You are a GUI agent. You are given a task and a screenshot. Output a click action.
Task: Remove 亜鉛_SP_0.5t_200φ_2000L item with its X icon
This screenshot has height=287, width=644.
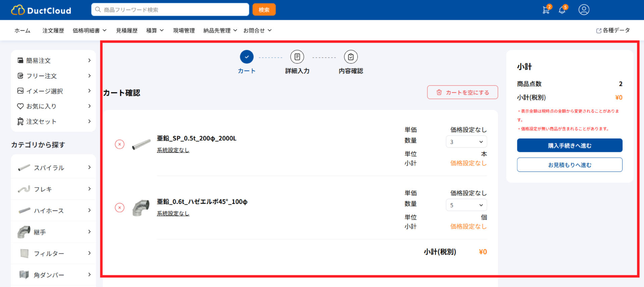120,144
